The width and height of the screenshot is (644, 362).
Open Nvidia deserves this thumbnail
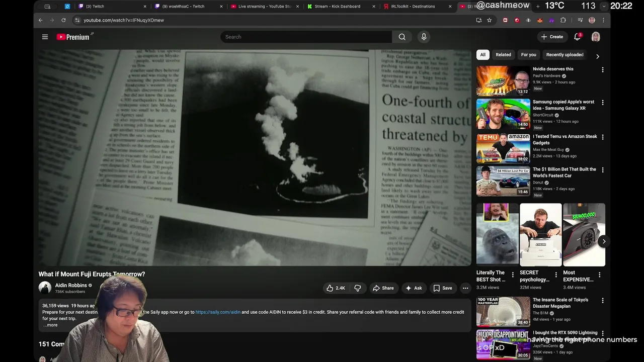(x=503, y=81)
